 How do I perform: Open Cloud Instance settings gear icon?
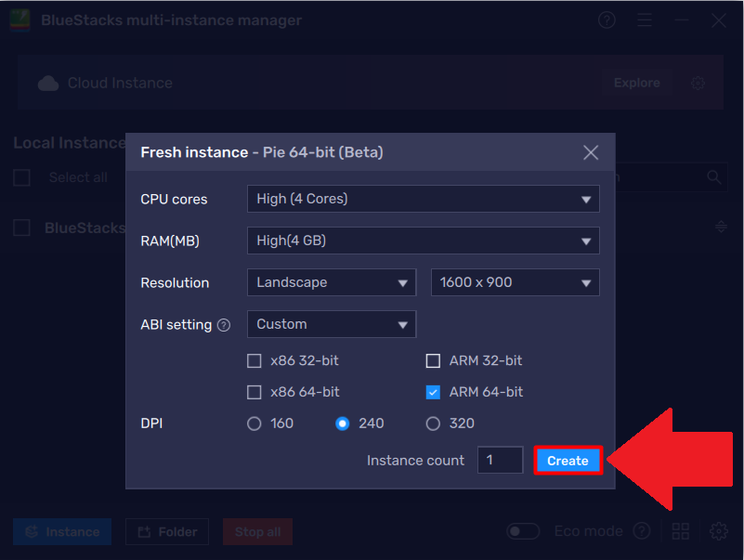click(x=698, y=83)
